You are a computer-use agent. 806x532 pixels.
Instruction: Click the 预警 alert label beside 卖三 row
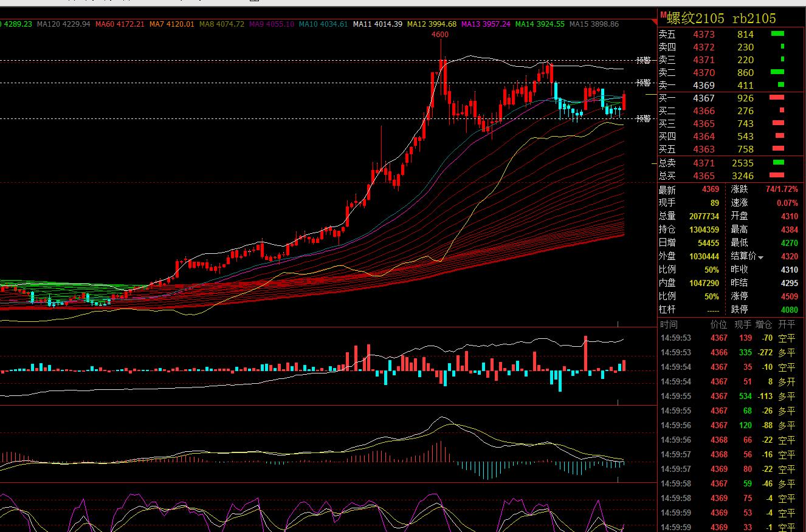[x=643, y=60]
